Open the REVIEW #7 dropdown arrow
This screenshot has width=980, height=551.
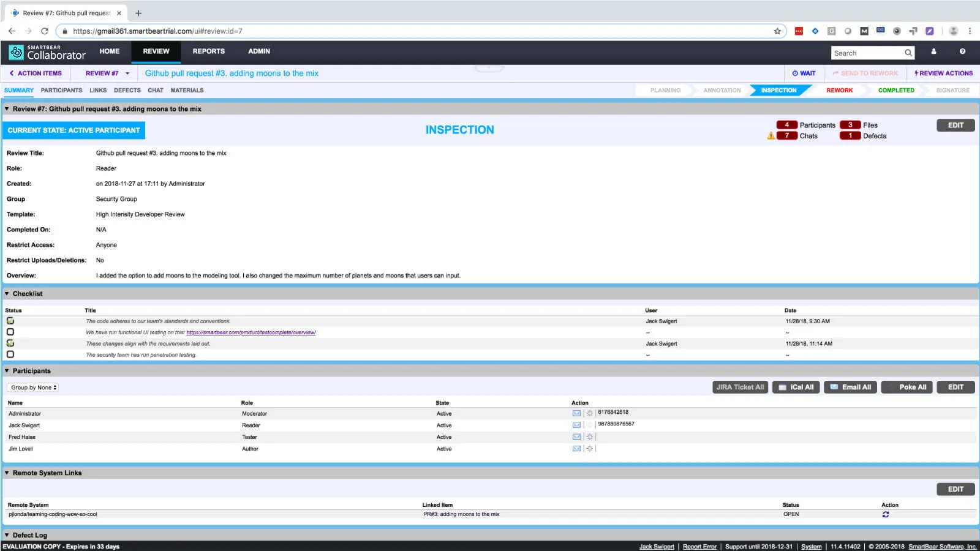(127, 73)
